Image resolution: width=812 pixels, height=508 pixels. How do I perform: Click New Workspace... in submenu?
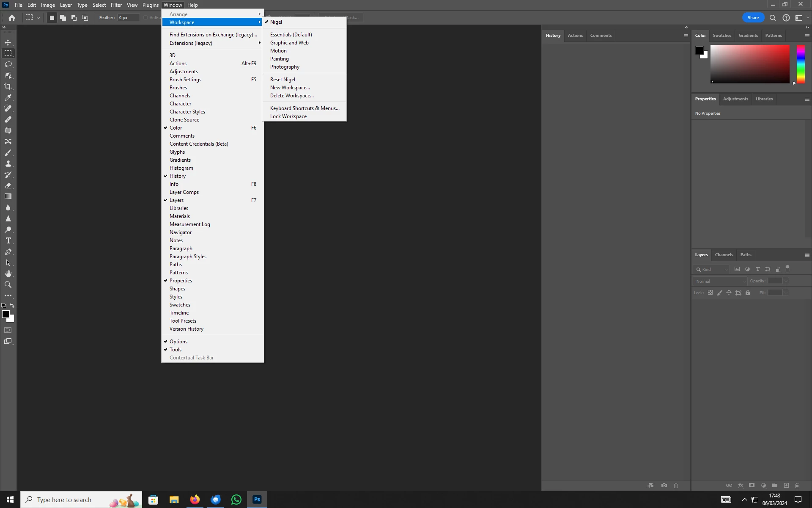point(290,88)
